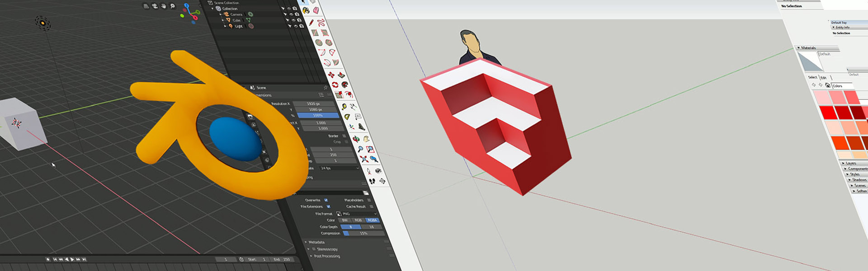Click the Compression 15% slider
Image resolution: width=868 pixels, height=271 pixels.
[364, 233]
